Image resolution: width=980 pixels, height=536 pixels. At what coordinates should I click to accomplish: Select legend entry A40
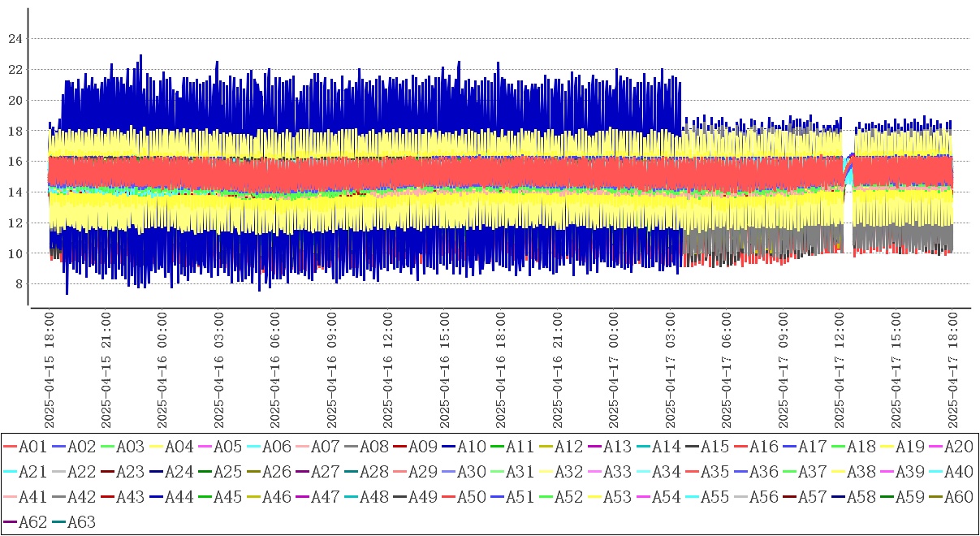pos(950,472)
